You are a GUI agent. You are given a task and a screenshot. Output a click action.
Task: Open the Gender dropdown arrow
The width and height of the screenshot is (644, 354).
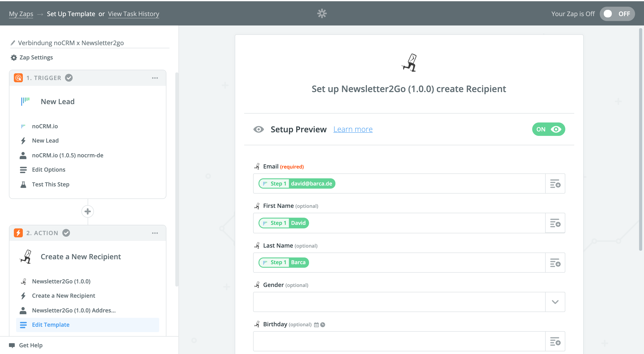(x=555, y=302)
